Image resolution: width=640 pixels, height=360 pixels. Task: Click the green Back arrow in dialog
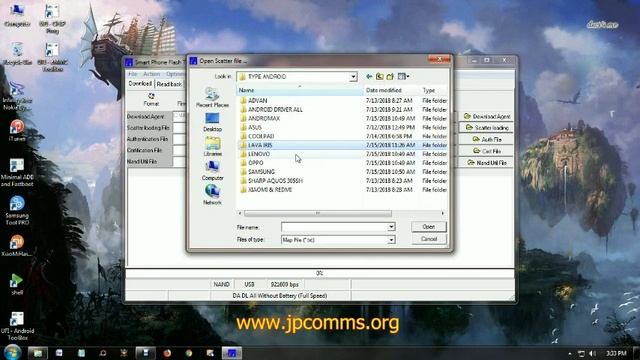pyautogui.click(x=369, y=76)
